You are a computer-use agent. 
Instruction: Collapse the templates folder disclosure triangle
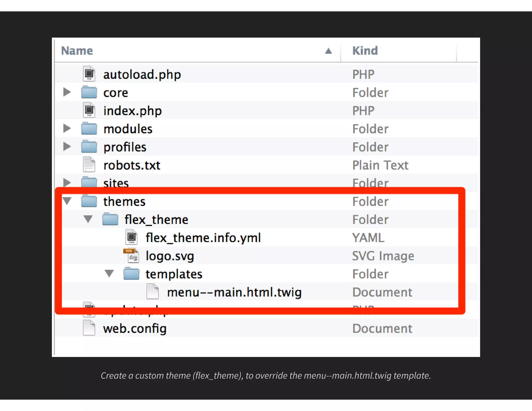pyautogui.click(x=109, y=274)
